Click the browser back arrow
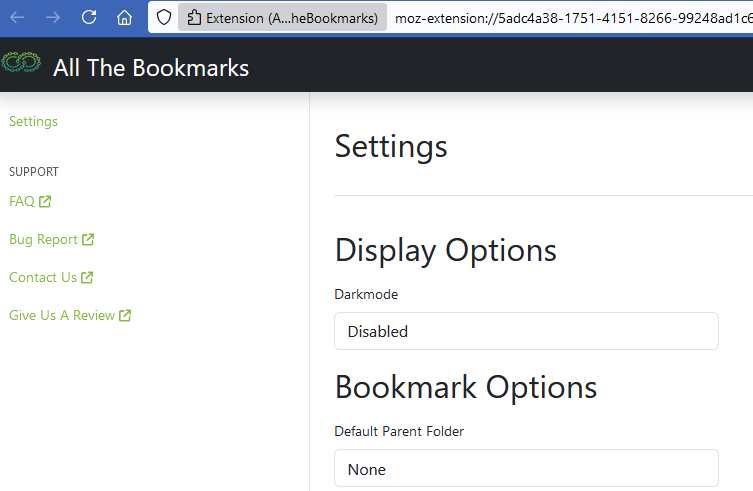The width and height of the screenshot is (753, 491). click(17, 18)
